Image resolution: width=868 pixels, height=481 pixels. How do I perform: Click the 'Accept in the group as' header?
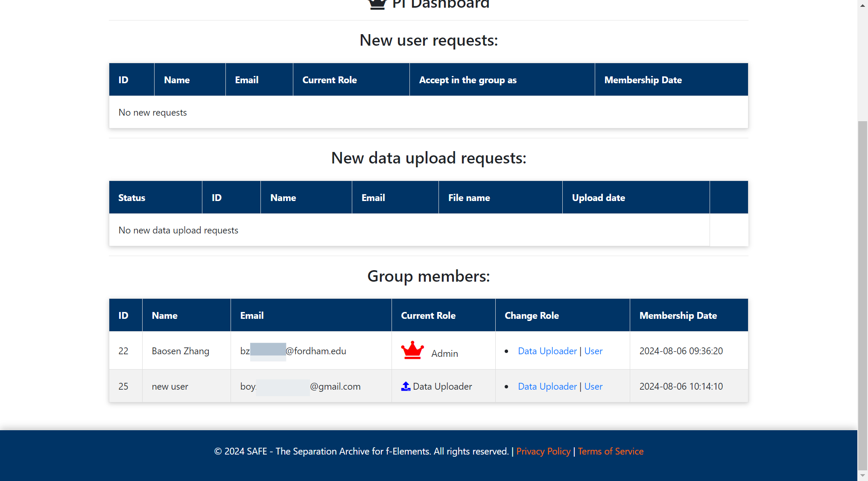coord(502,80)
